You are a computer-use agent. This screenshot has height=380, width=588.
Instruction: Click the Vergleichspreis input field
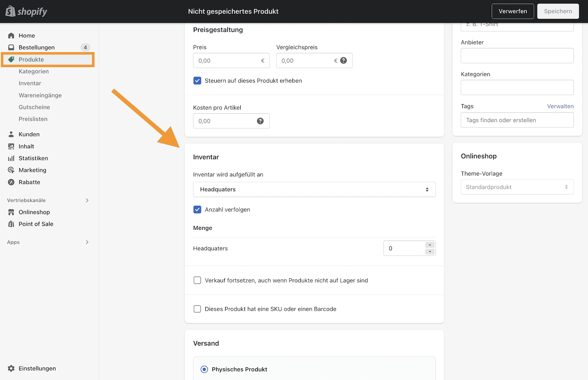tap(314, 60)
